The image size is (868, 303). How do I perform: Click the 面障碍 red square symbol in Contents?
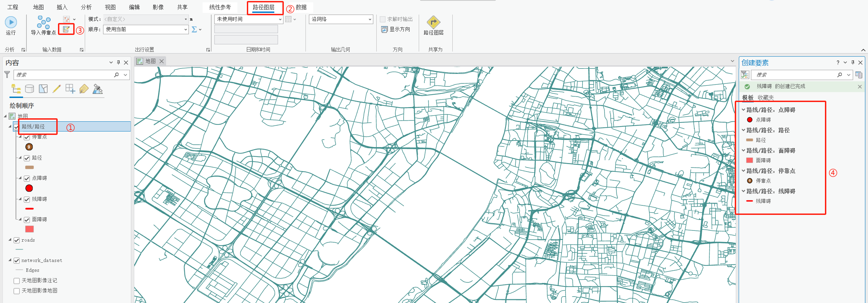point(29,229)
